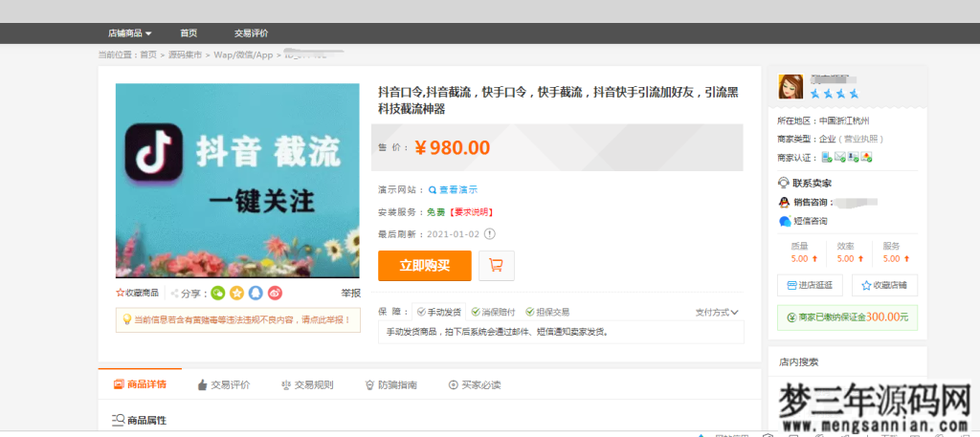The height and width of the screenshot is (437, 980).
Task: Click the phone verification badge icon
Action: coord(826,158)
